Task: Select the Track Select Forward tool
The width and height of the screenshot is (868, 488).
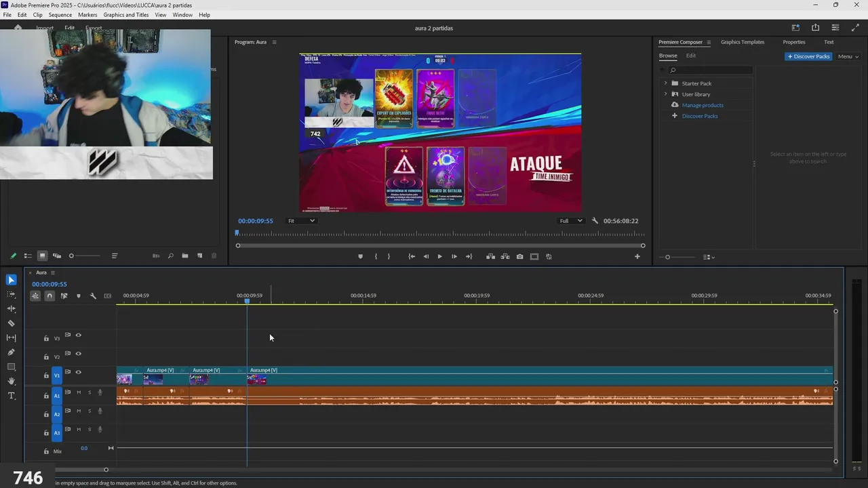Action: tap(11, 294)
